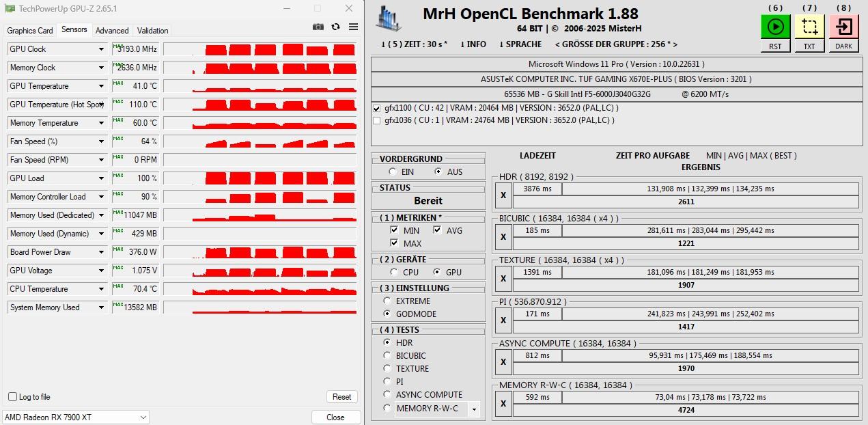Click the MAX indicator next to Board Power Draw
Screen dimensions: 868x425
[118, 249]
